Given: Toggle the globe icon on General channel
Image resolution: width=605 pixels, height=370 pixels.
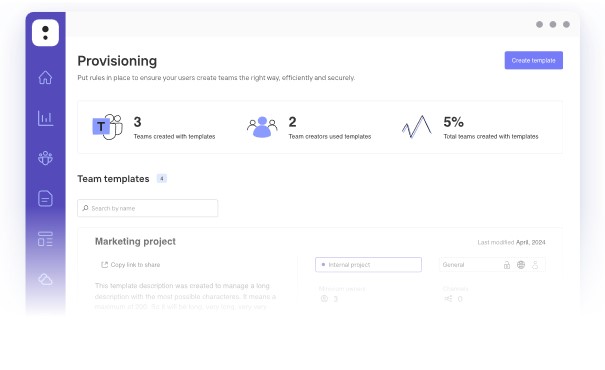Looking at the screenshot, I should [521, 265].
